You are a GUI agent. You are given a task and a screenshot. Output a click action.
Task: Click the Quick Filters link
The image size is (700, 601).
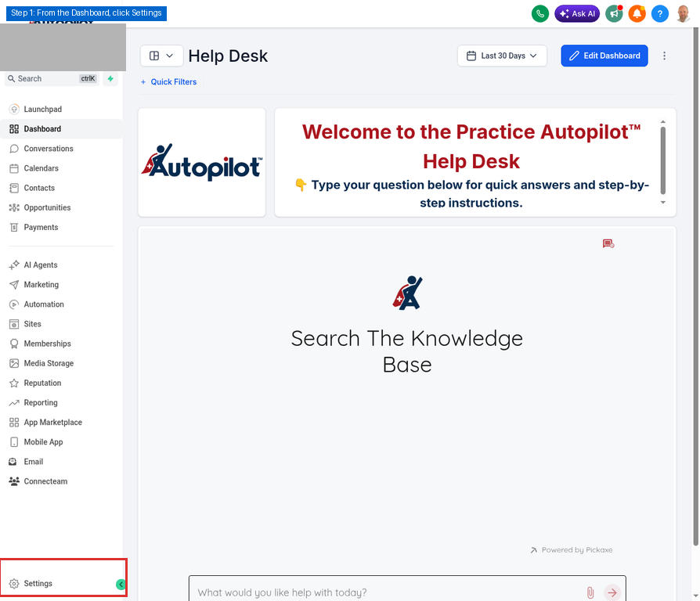coord(169,81)
